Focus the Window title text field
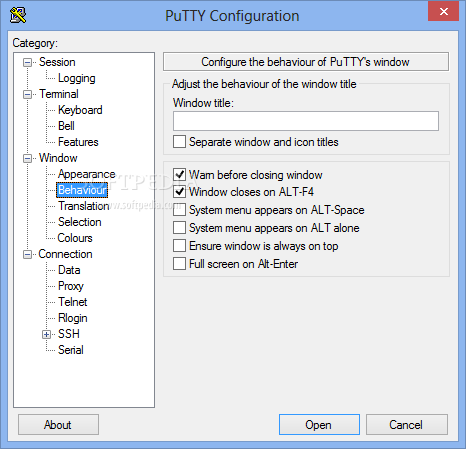This screenshot has width=466, height=449. pos(306,121)
